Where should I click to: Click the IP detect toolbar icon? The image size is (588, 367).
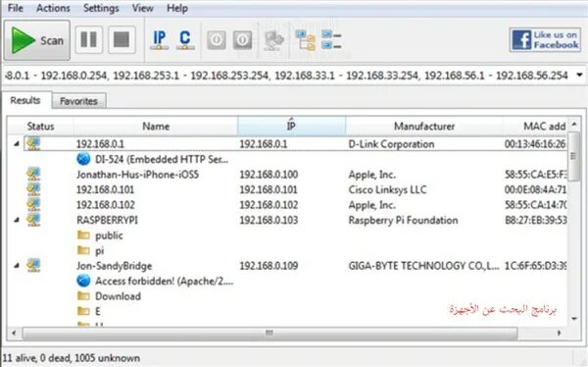click(160, 40)
